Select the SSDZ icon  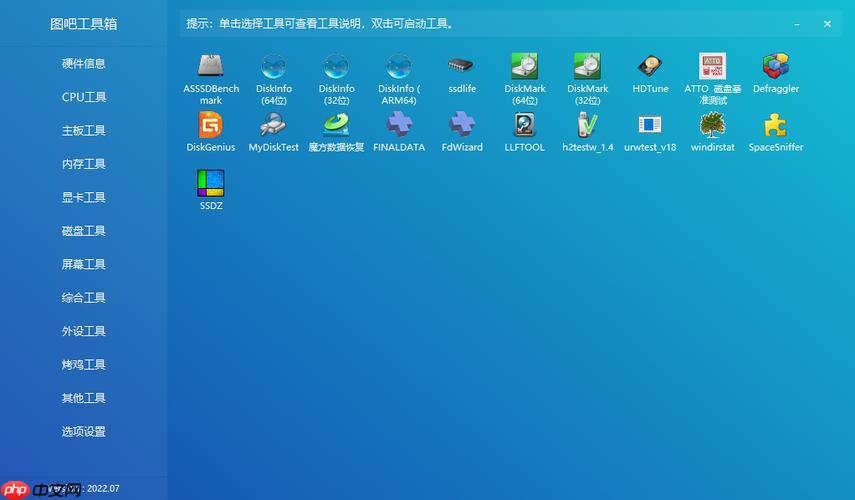pos(210,183)
